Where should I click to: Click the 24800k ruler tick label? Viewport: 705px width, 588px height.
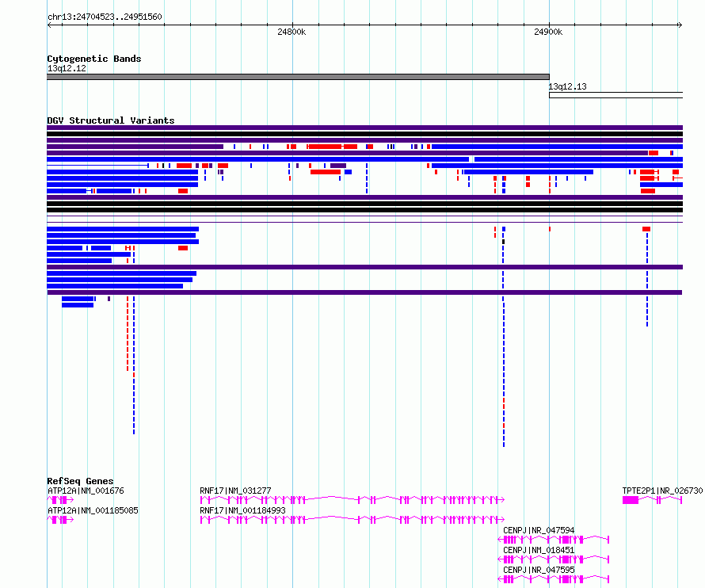point(292,32)
